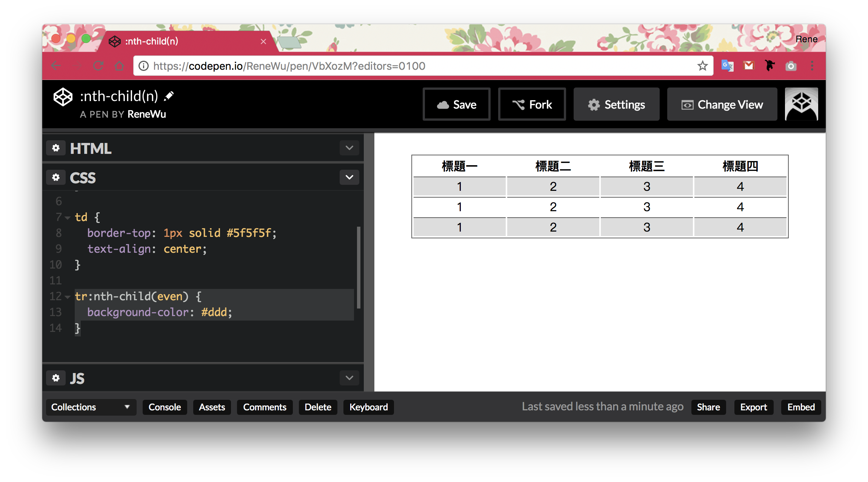Click the black bird extension icon
This screenshot has height=482, width=868.
click(x=770, y=66)
